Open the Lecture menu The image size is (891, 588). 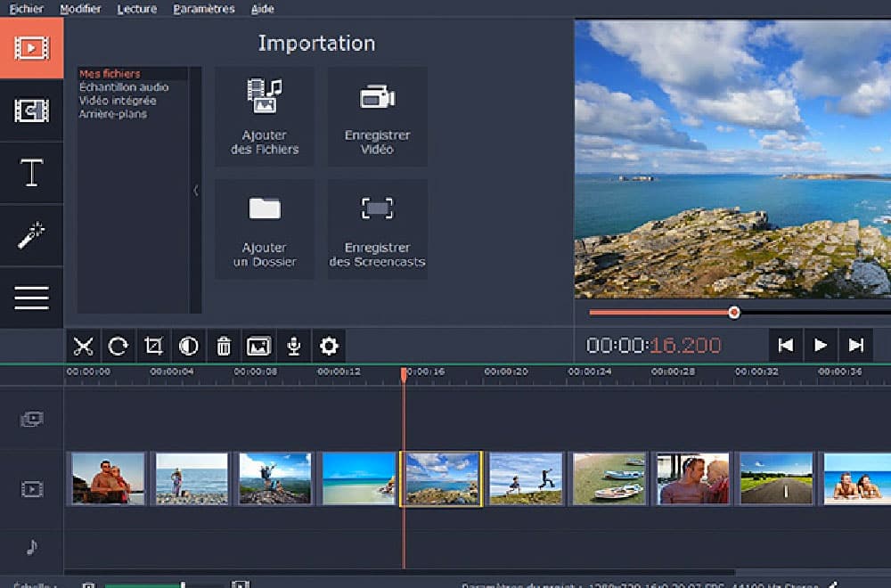click(139, 7)
